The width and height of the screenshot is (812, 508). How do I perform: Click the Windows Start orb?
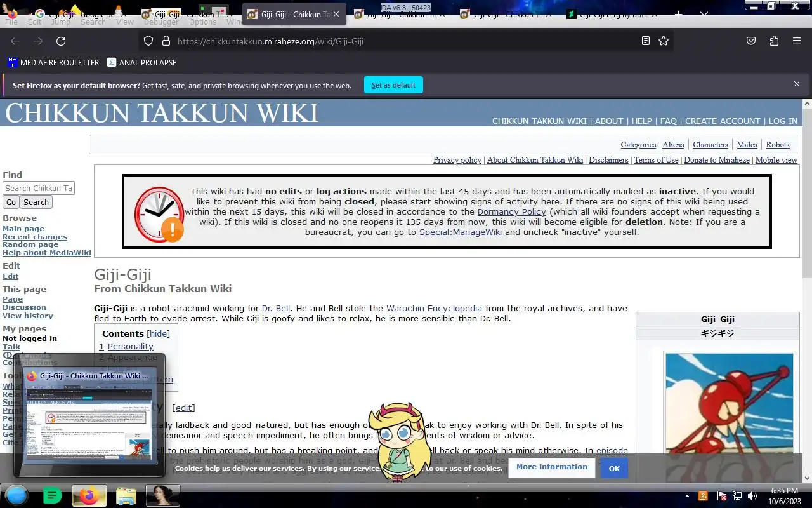click(x=16, y=495)
